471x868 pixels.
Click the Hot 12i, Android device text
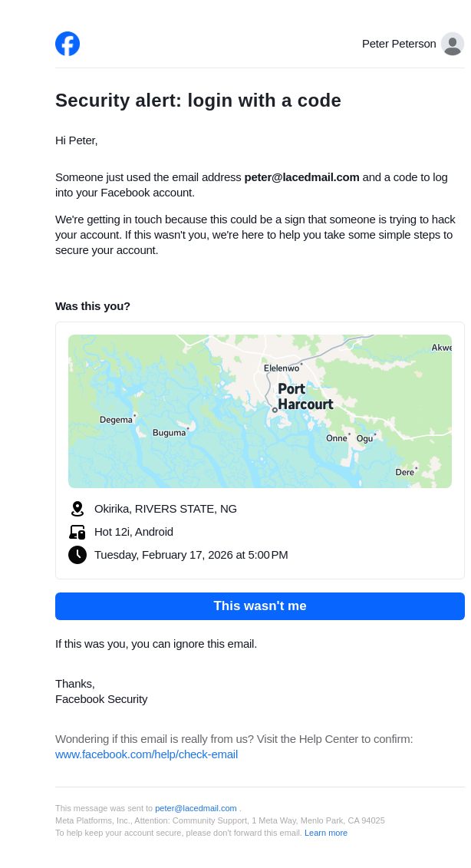coord(133,532)
